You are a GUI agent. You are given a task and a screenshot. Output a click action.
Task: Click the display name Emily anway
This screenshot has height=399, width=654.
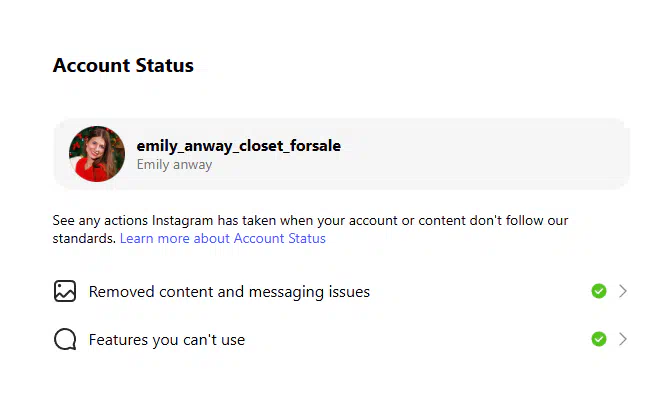[174, 164]
